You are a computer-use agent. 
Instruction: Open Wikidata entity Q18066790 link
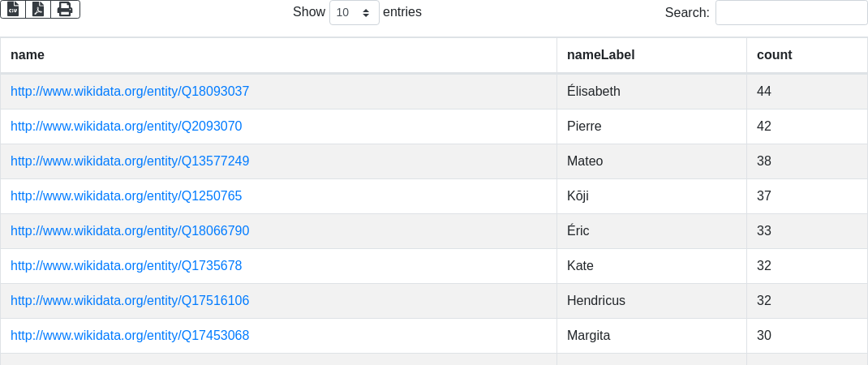click(x=130, y=231)
